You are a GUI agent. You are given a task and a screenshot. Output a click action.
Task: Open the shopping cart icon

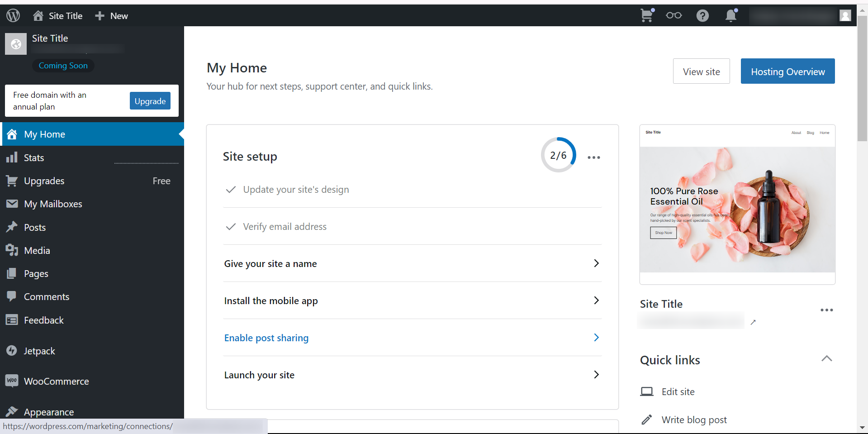647,15
